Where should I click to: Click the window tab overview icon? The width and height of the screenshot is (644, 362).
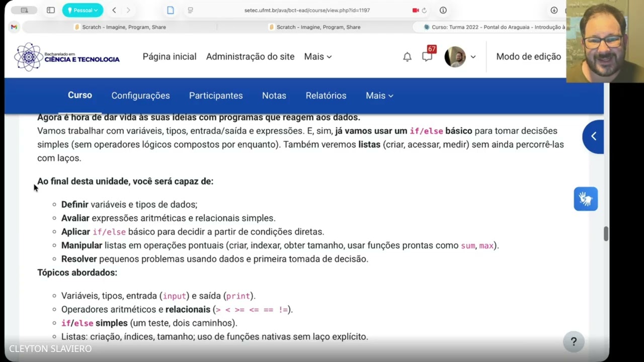pos(24,10)
